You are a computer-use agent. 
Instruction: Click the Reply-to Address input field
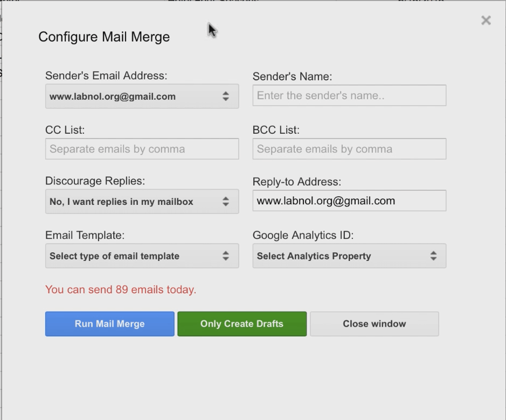349,201
